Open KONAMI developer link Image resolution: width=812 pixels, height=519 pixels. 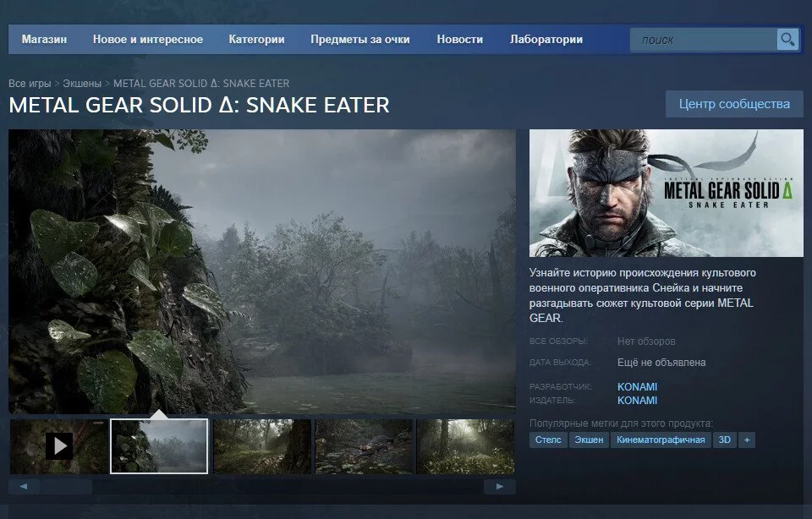(637, 386)
